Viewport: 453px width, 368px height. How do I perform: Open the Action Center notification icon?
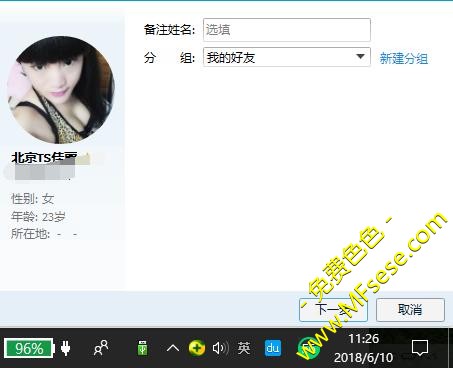[420, 348]
